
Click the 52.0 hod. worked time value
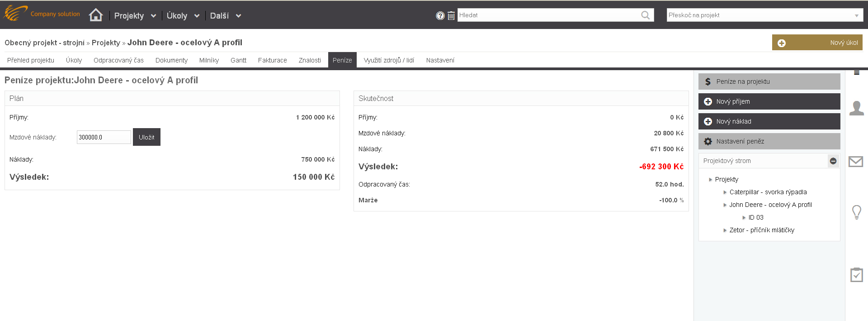tap(670, 184)
